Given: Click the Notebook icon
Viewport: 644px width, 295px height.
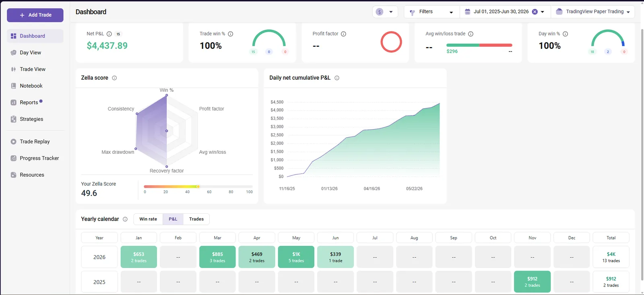Looking at the screenshot, I should (x=13, y=86).
